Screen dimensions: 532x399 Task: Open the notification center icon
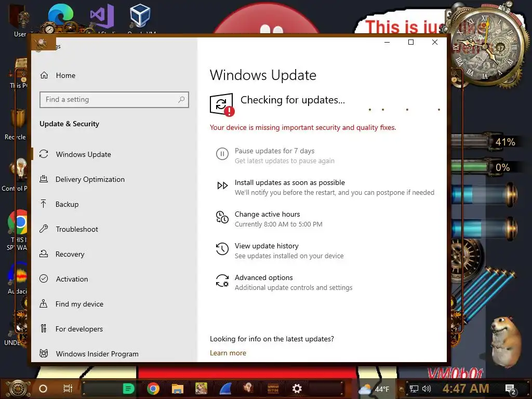tap(510, 390)
